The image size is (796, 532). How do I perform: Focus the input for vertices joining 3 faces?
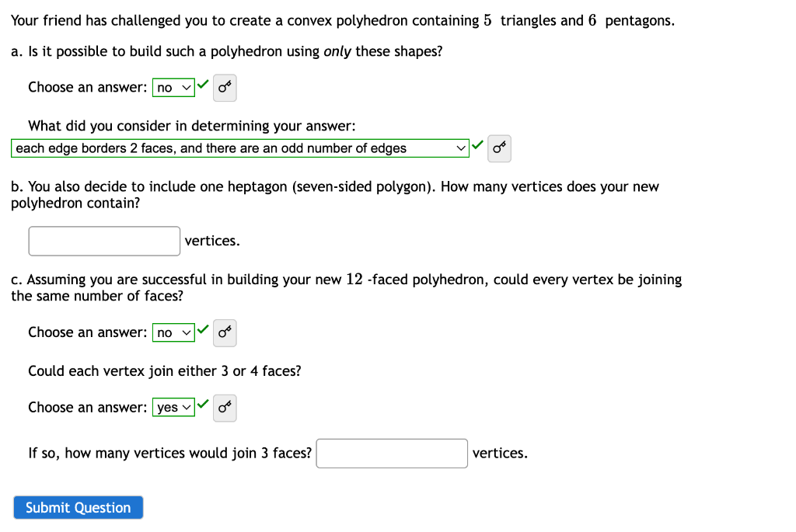click(391, 453)
